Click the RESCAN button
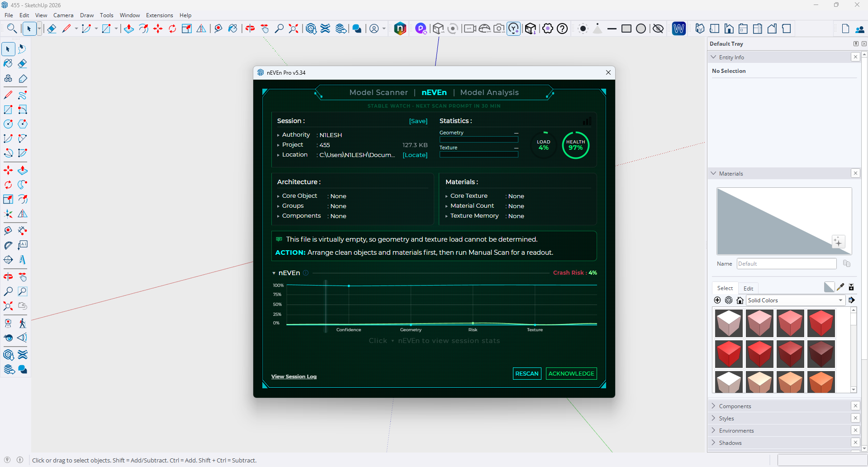The width and height of the screenshot is (868, 467). point(527,373)
